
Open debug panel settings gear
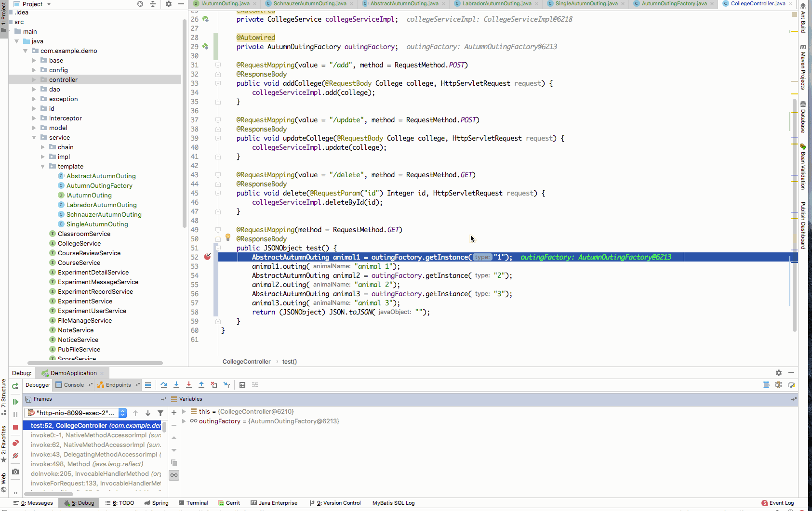(779, 373)
